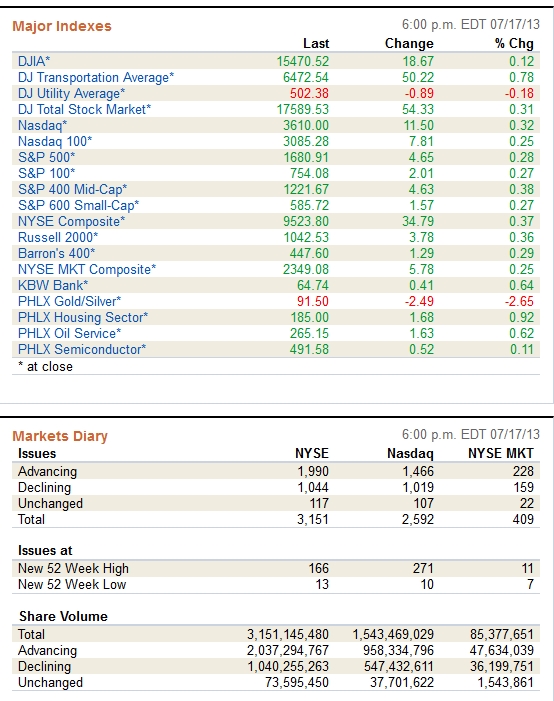Click the New 52 Week Low label
This screenshot has height=701, width=554.
tap(72, 585)
